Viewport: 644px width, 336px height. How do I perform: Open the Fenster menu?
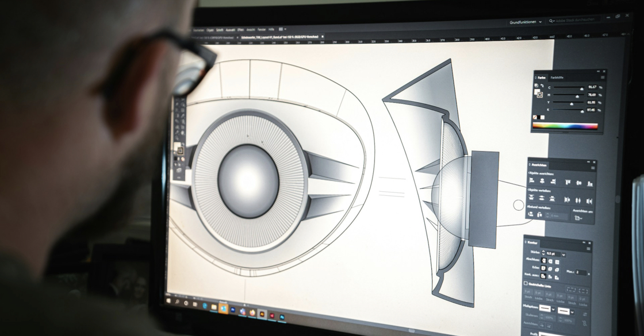coord(262,29)
